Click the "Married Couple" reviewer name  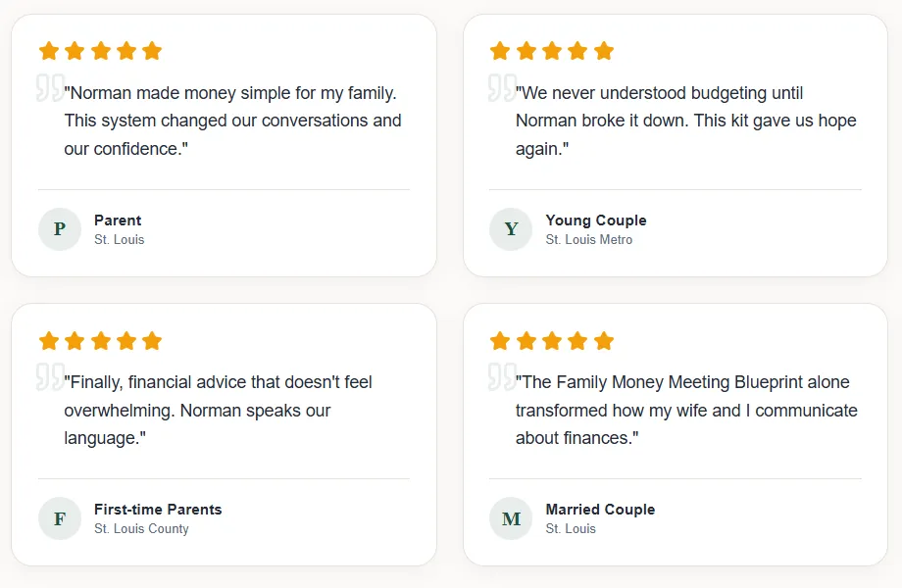click(x=600, y=510)
